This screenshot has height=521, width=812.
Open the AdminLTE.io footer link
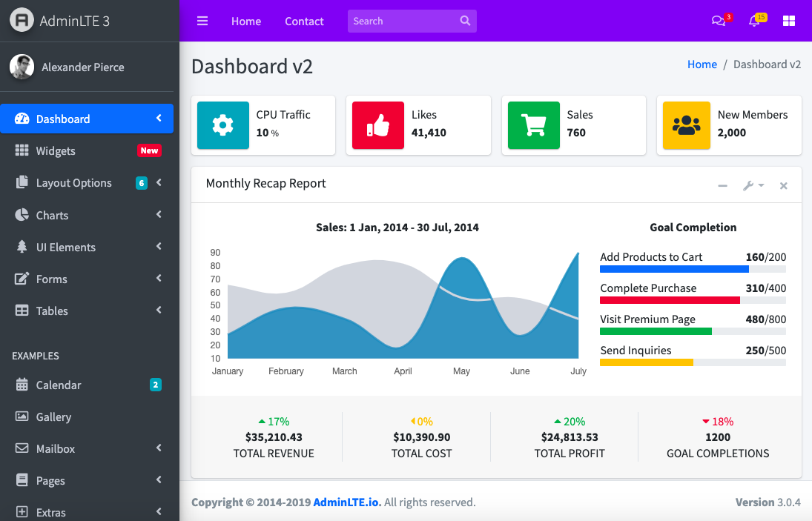pyautogui.click(x=347, y=502)
